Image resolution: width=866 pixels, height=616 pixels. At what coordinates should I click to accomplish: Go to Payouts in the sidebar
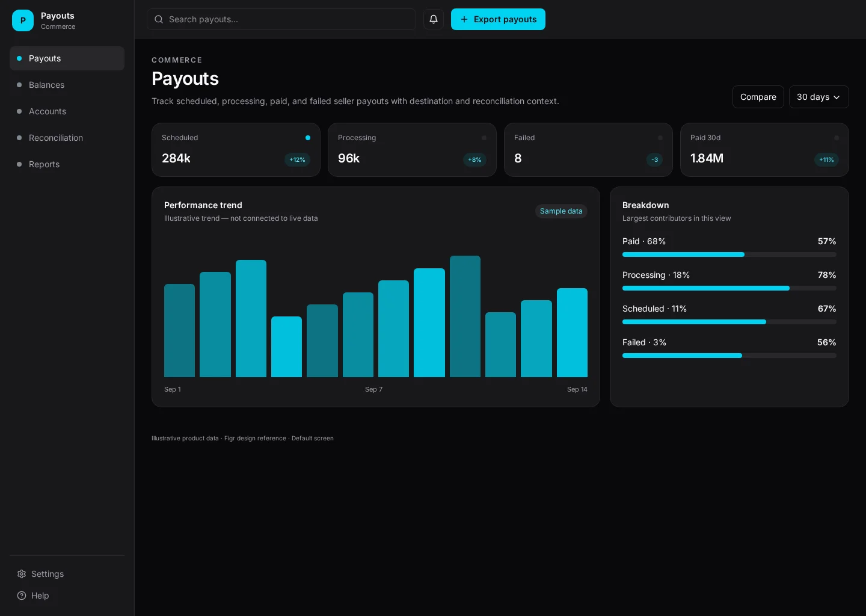click(x=67, y=58)
